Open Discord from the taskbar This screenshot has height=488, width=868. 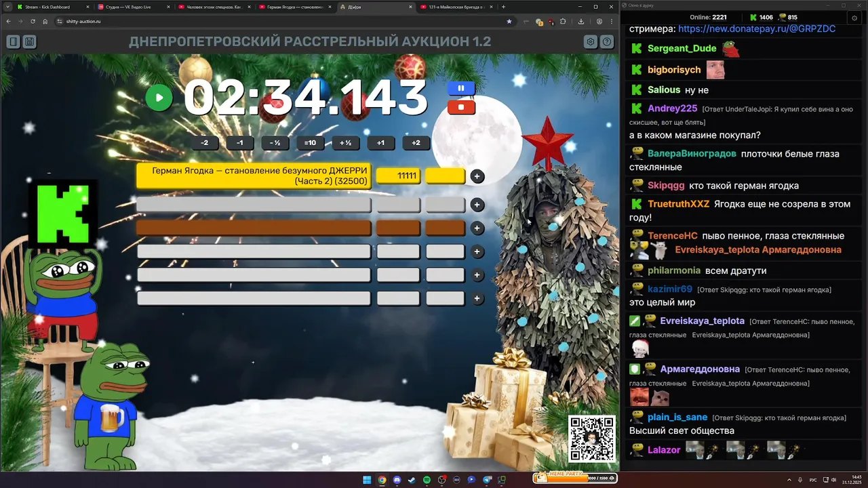[x=397, y=480]
